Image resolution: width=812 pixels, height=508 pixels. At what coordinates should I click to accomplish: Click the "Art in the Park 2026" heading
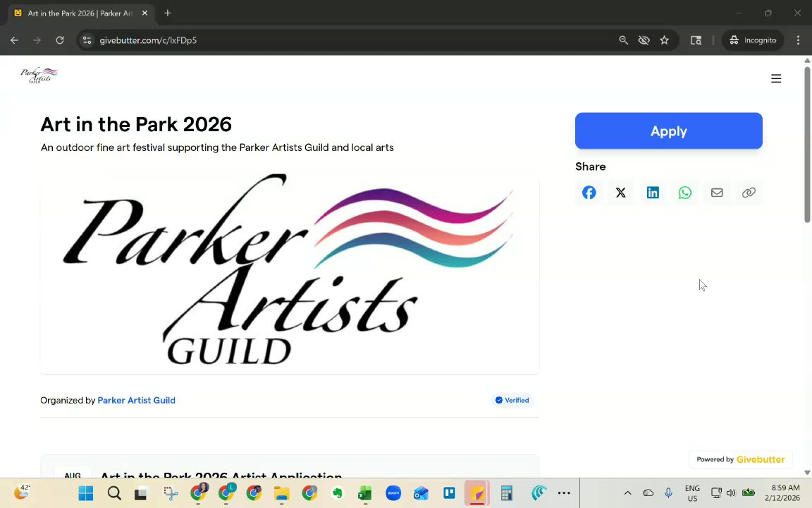point(136,124)
